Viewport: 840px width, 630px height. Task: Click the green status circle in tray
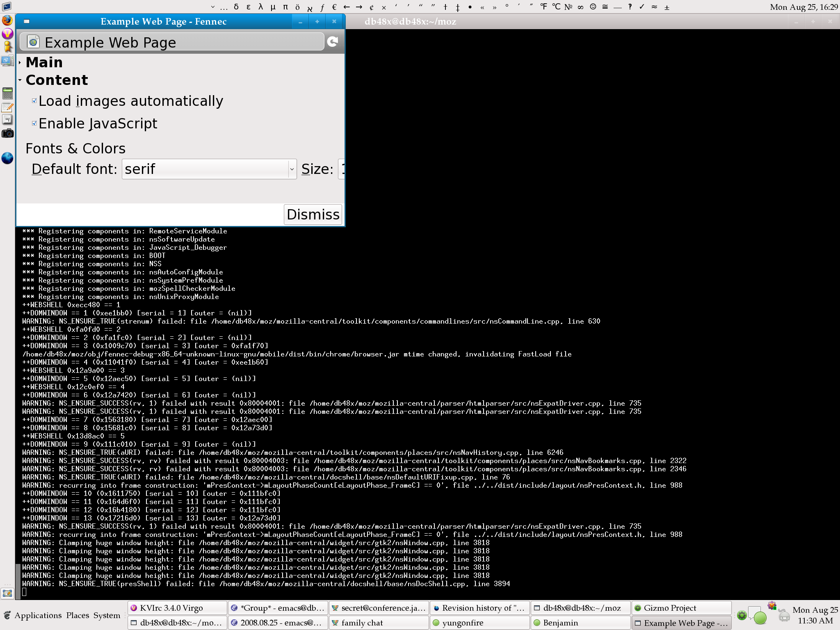(760, 617)
